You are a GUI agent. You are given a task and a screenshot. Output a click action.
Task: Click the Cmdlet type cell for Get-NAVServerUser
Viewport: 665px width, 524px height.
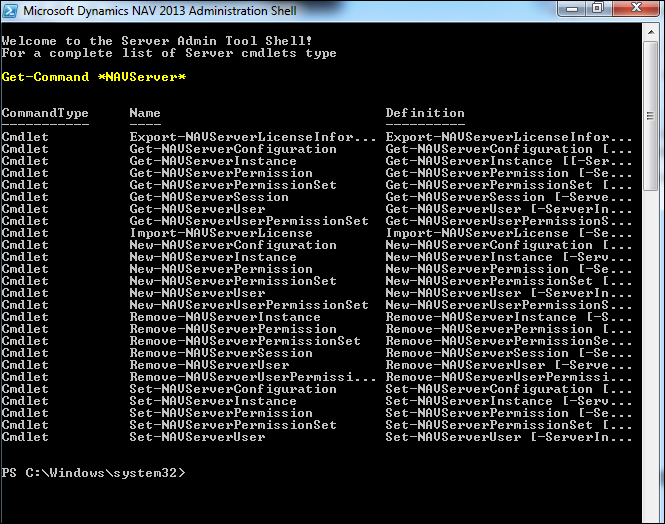pyautogui.click(x=25, y=209)
